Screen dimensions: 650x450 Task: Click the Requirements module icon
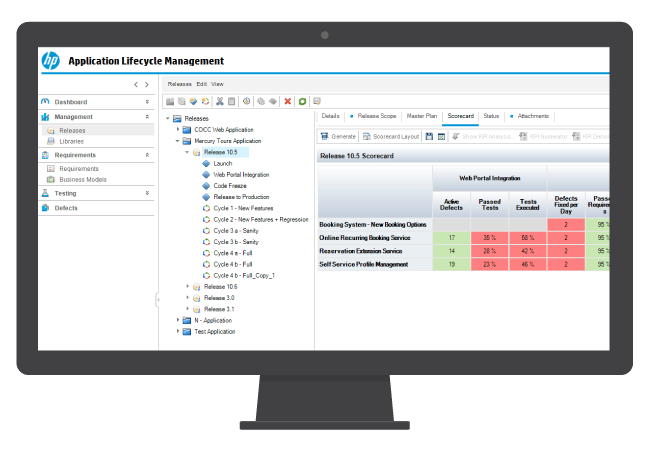pyautogui.click(x=45, y=155)
